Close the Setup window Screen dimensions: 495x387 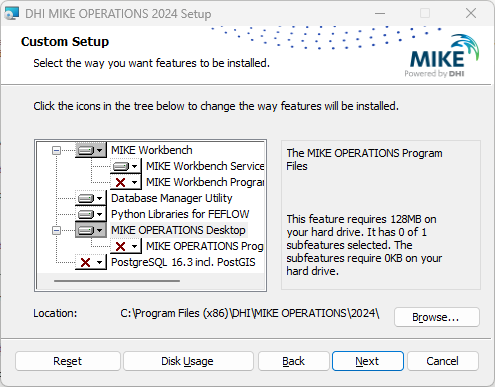(x=471, y=14)
